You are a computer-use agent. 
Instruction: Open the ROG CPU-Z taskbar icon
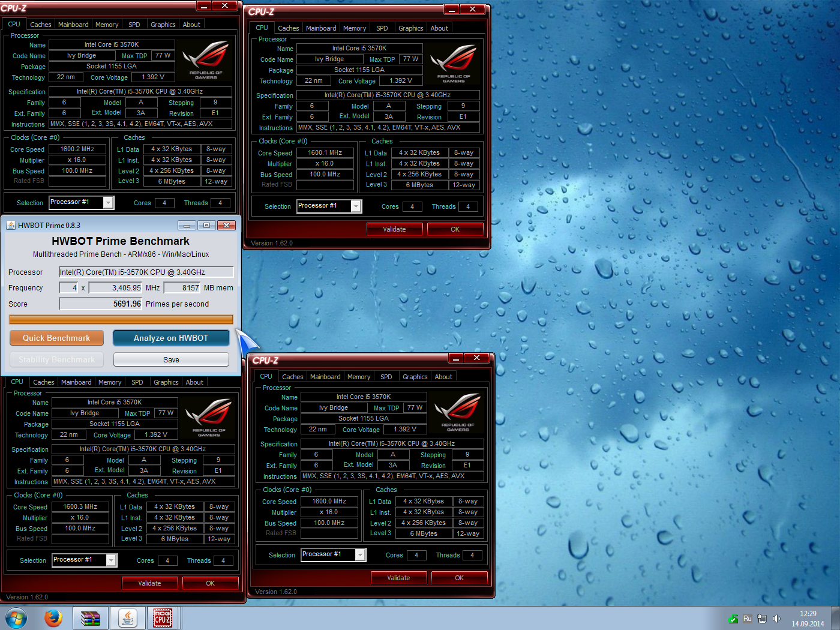163,618
